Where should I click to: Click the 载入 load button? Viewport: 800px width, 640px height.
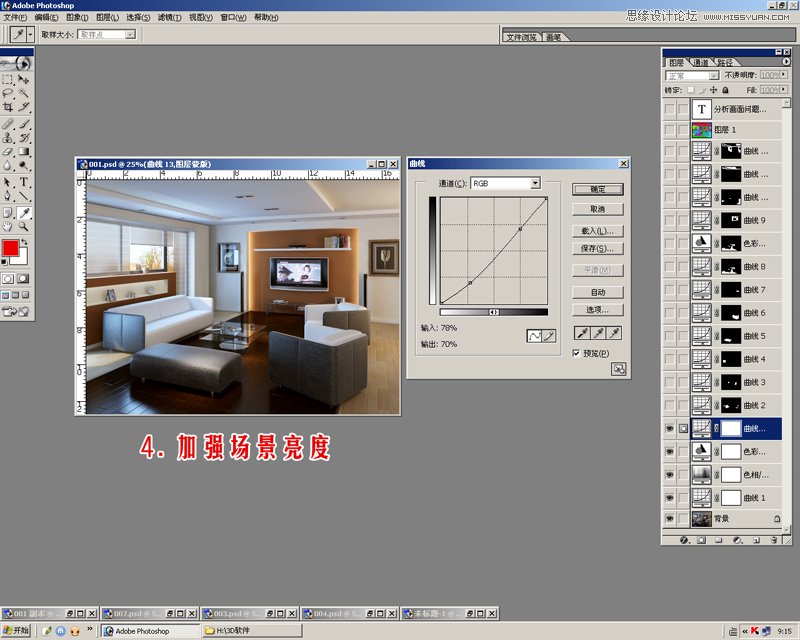[597, 231]
